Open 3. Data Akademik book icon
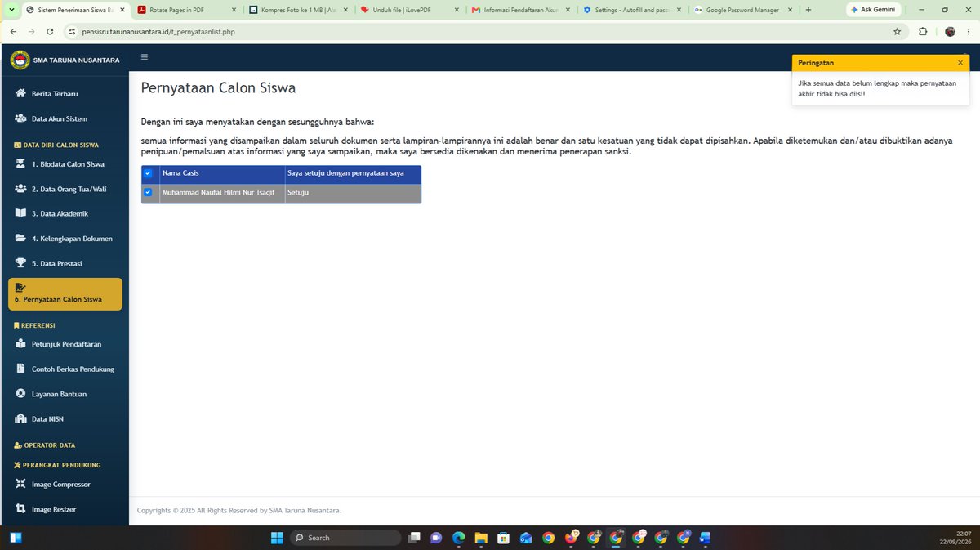This screenshot has width=980, height=550. (20, 213)
